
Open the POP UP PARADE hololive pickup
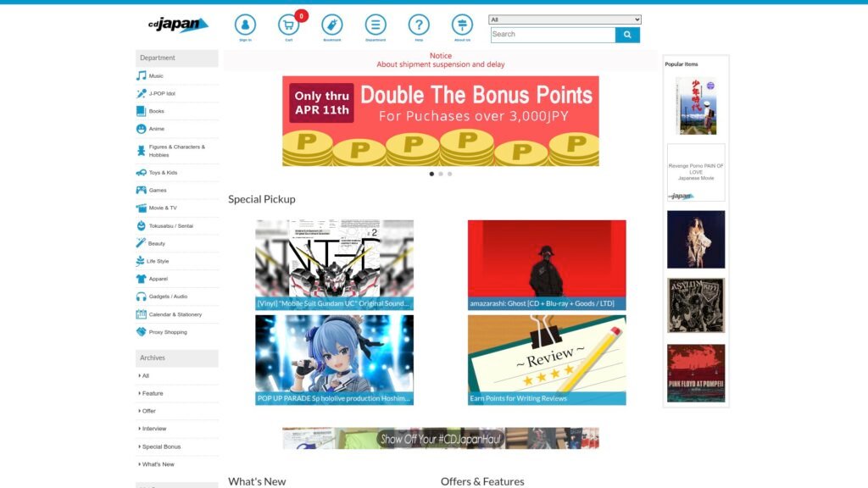click(334, 360)
